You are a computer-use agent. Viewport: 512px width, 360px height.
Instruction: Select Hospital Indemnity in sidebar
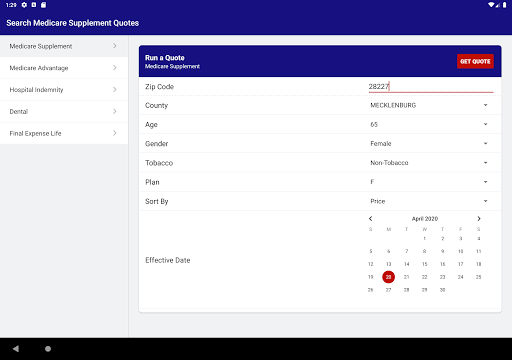pyautogui.click(x=64, y=90)
